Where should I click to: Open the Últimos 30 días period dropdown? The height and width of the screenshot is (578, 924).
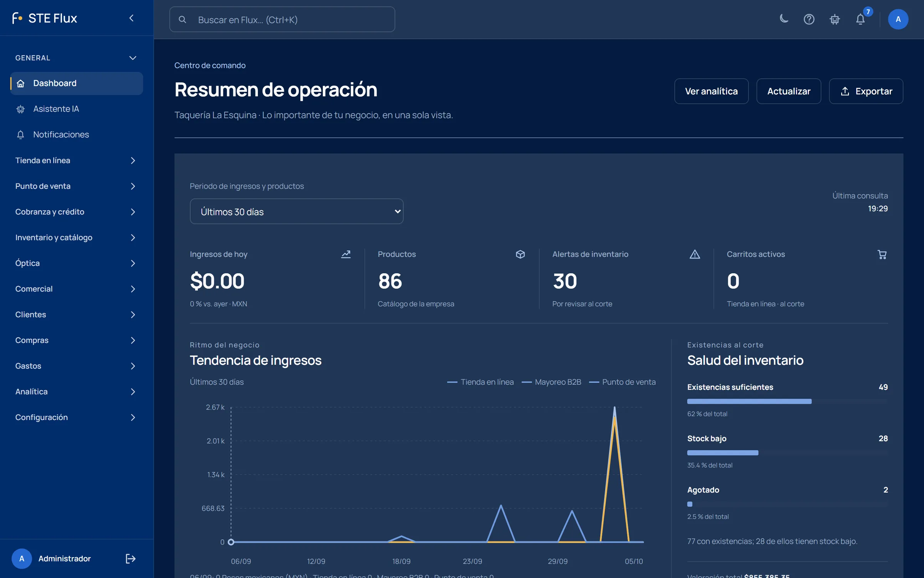tap(296, 211)
